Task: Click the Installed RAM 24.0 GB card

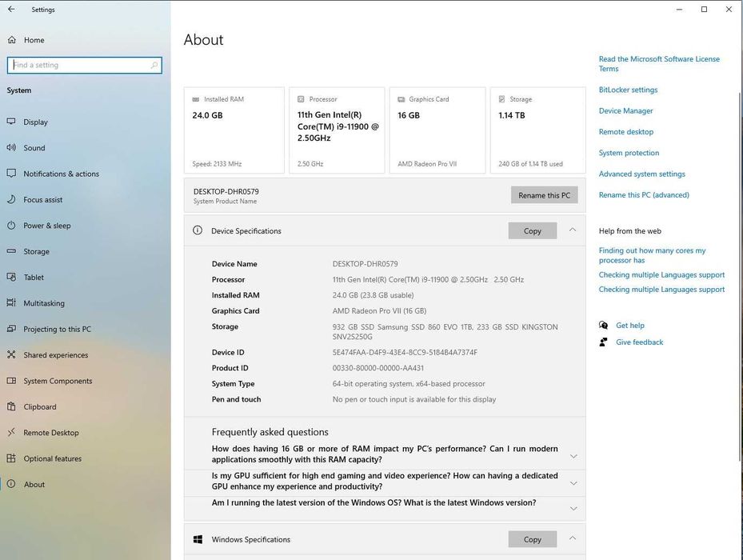Action: [x=234, y=130]
